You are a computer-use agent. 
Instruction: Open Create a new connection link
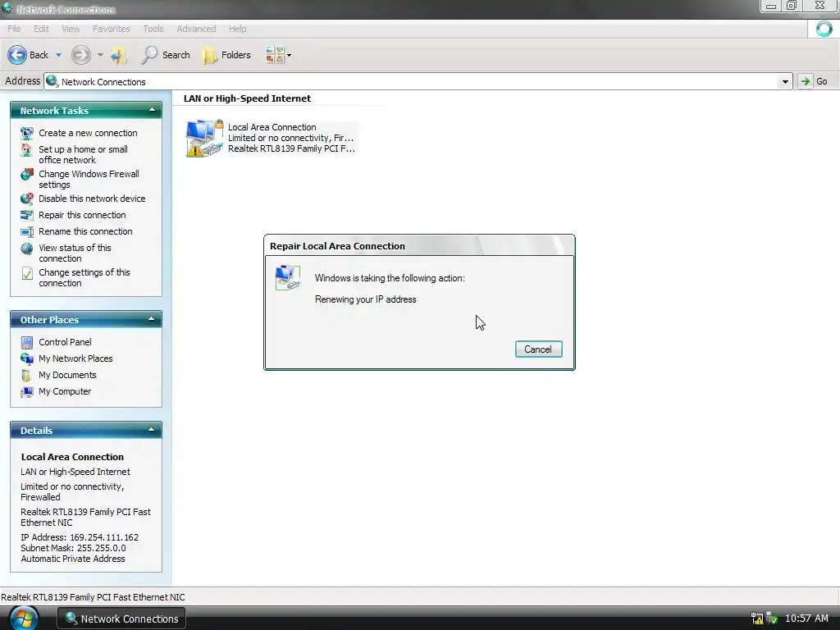click(88, 133)
